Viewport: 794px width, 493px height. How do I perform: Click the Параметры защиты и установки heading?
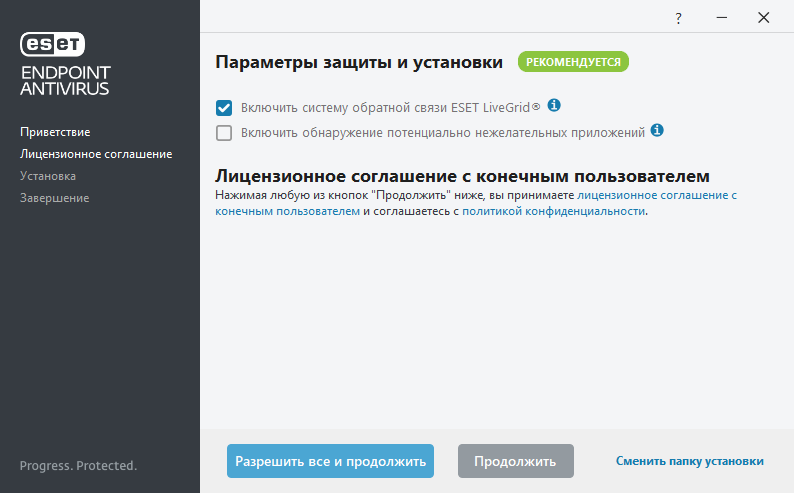click(359, 63)
